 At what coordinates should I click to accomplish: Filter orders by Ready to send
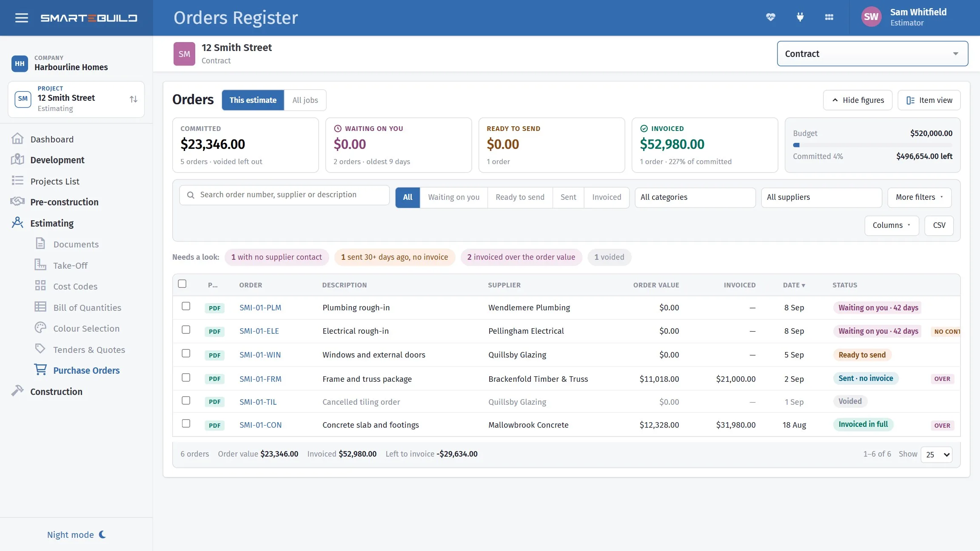pyautogui.click(x=520, y=197)
